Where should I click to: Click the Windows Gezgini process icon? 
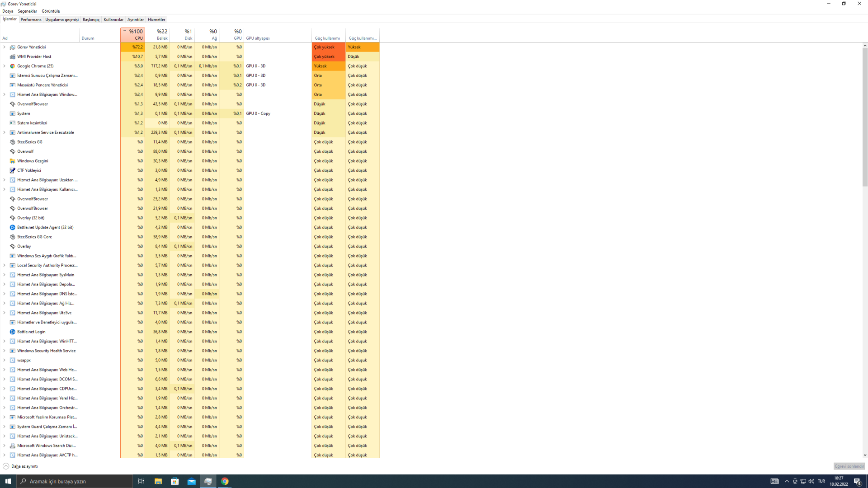click(x=13, y=161)
